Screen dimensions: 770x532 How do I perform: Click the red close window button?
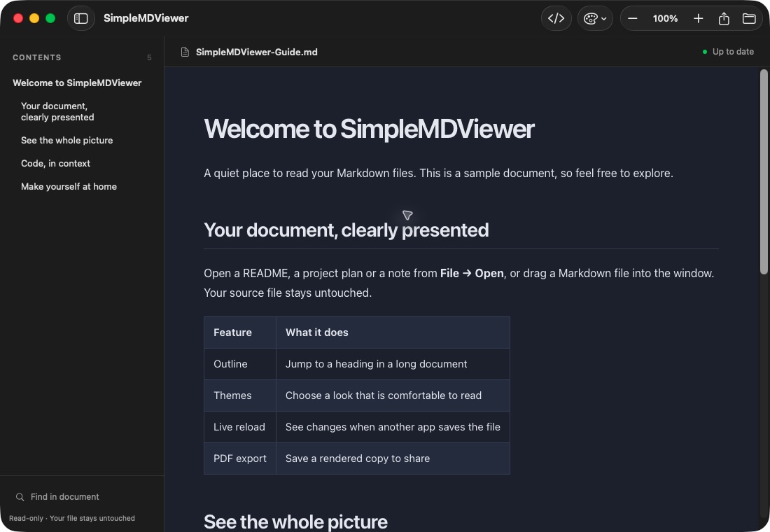coord(18,18)
